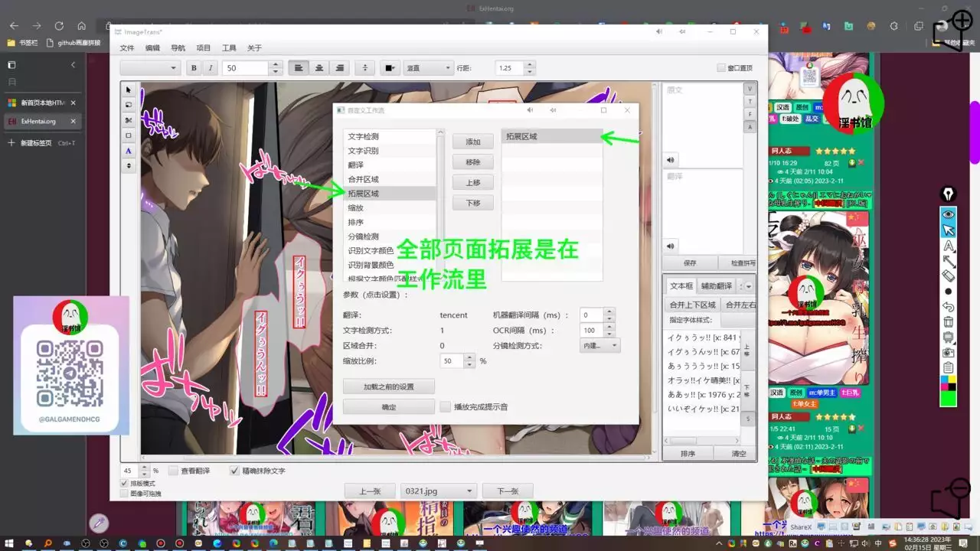Open the font color swatch picker
Screen dimensions: 980x551
[x=390, y=68]
